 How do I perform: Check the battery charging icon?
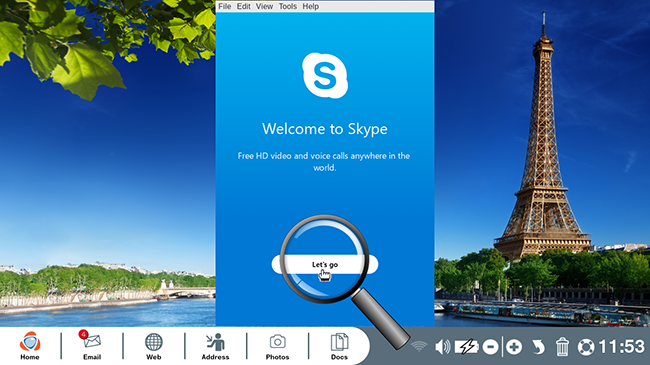click(467, 347)
